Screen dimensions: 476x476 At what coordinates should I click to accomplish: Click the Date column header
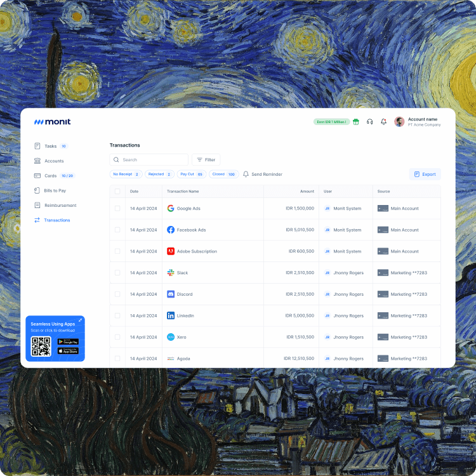point(134,191)
